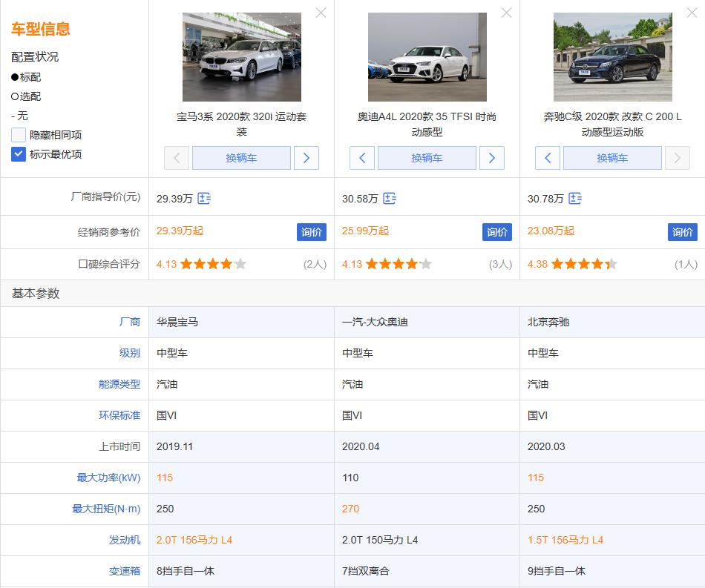Click the left arrow beside Audi's 换辆车 button
This screenshot has height=588, width=705.
pos(362,158)
